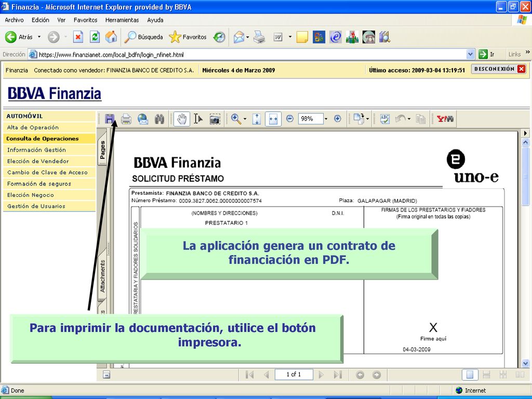Select the text selection tool
The image size is (532, 399).
coord(198,119)
